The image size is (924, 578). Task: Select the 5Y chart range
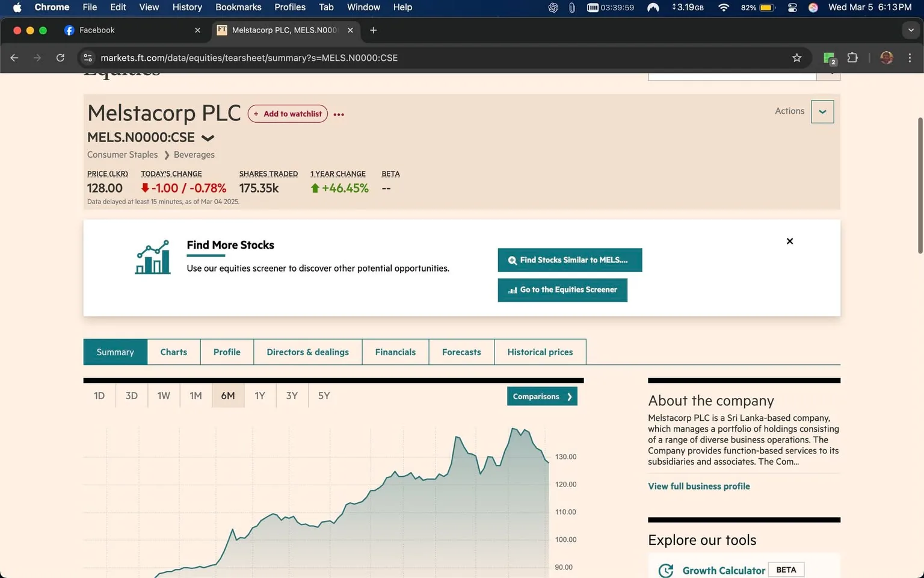pyautogui.click(x=324, y=396)
